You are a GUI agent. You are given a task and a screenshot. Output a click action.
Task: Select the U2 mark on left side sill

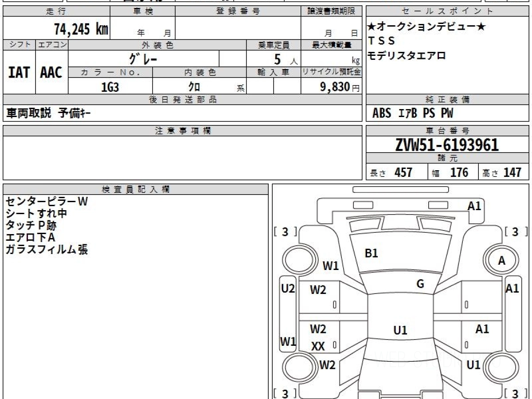click(288, 289)
